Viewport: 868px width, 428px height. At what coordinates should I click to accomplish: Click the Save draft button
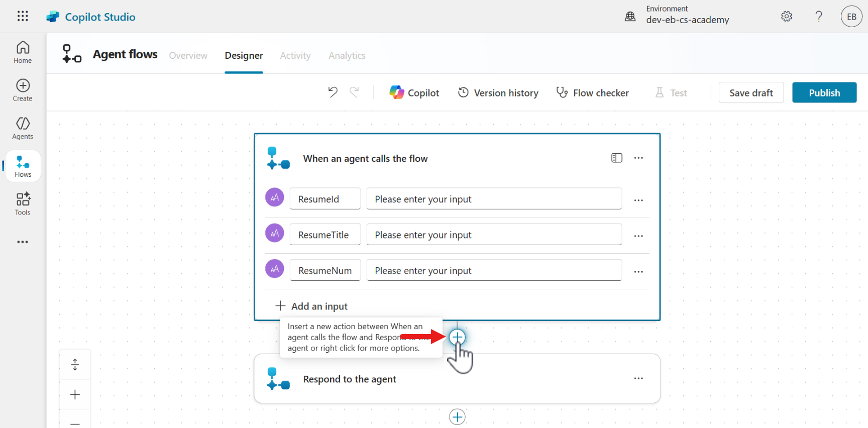click(x=750, y=93)
